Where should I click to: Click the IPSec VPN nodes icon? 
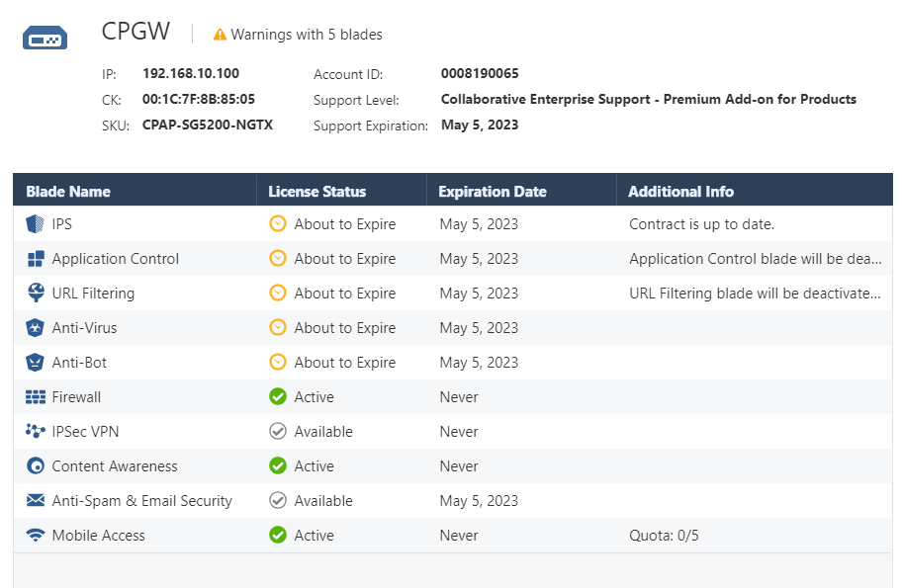(x=36, y=432)
